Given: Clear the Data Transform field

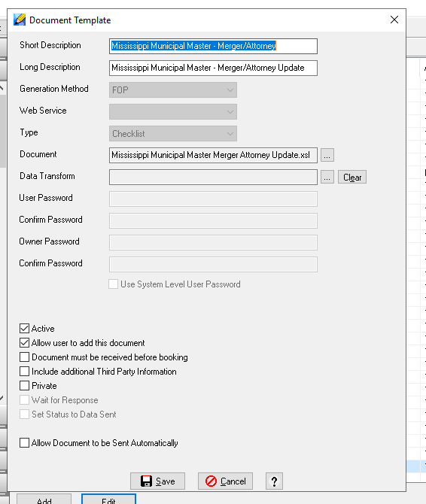Looking at the screenshot, I should pos(352,177).
